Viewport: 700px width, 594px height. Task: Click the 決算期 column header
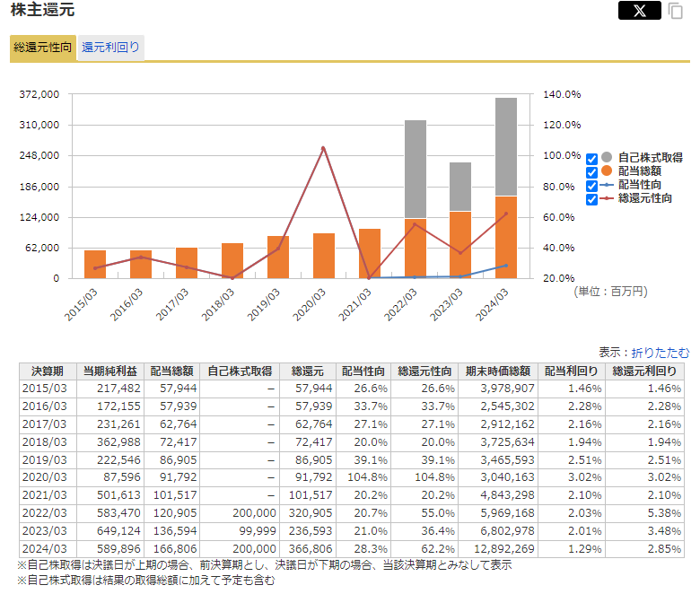[x=48, y=371]
